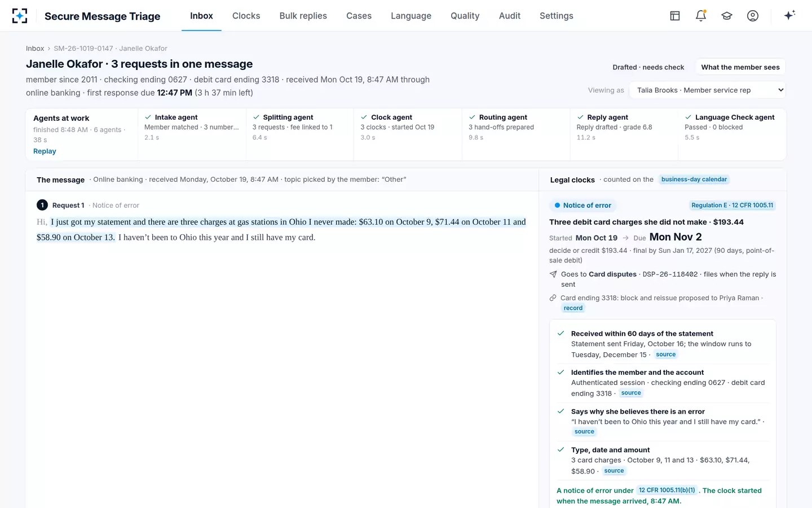Select the Language tab
Viewport: 812px width, 508px height.
[411, 16]
